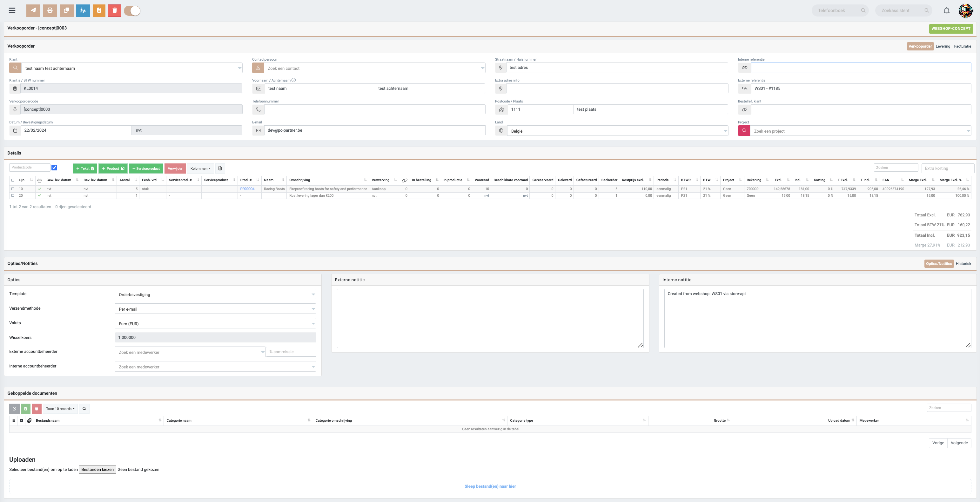Switch to the Historiek tab
The height and width of the screenshot is (502, 980).
(x=963, y=264)
